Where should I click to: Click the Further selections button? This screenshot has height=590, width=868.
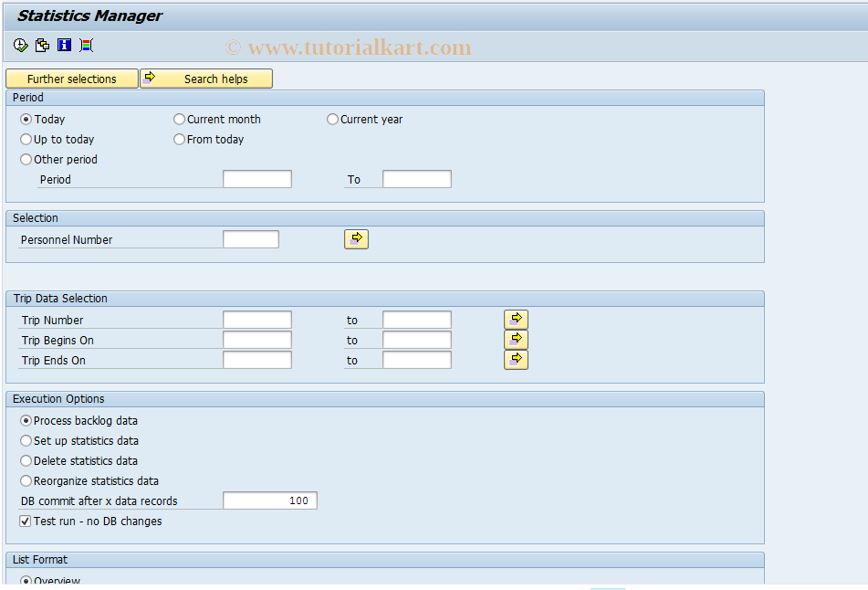pyautogui.click(x=72, y=79)
